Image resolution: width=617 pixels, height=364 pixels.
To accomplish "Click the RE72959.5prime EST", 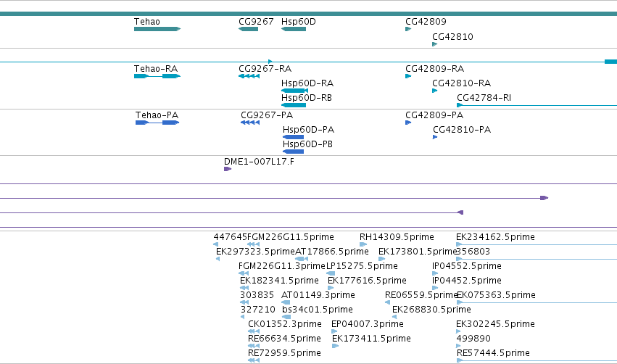I will click(x=254, y=360).
